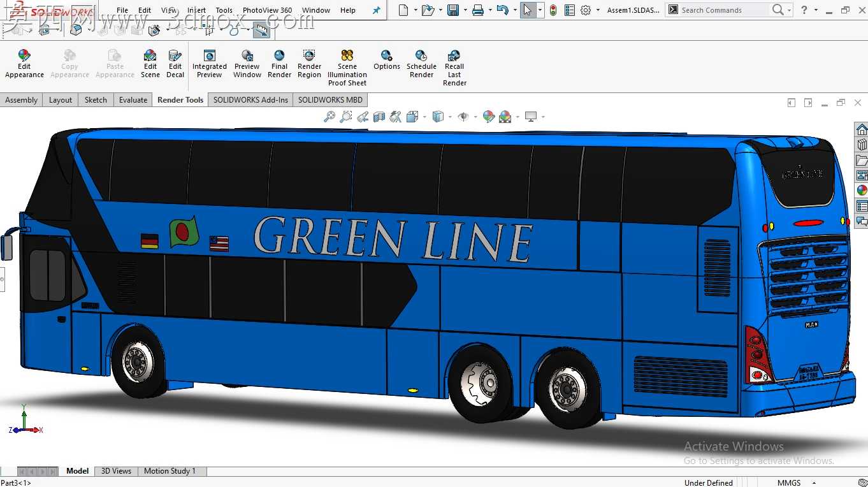The width and height of the screenshot is (868, 487).
Task: Open PhotoView 360 render Options
Action: point(387,60)
